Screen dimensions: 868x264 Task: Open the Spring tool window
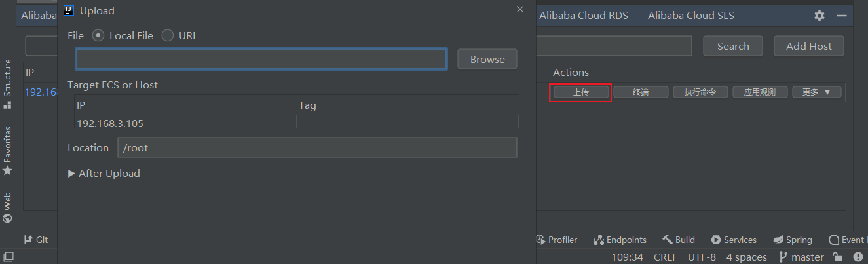tap(792, 240)
